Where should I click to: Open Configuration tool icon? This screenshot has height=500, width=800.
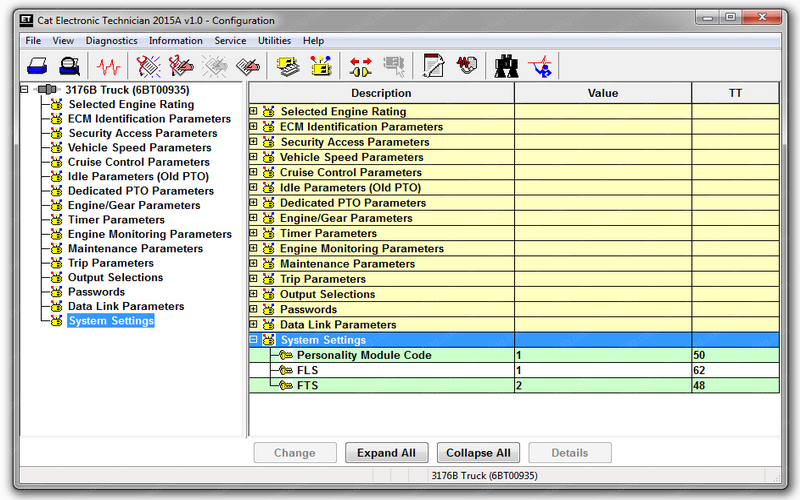click(x=321, y=66)
